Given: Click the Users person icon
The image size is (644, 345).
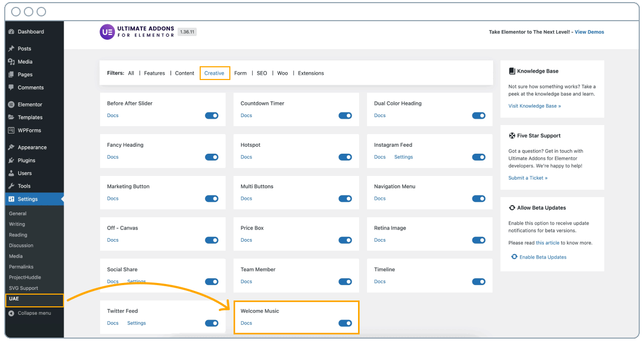Looking at the screenshot, I should pyautogui.click(x=12, y=173).
